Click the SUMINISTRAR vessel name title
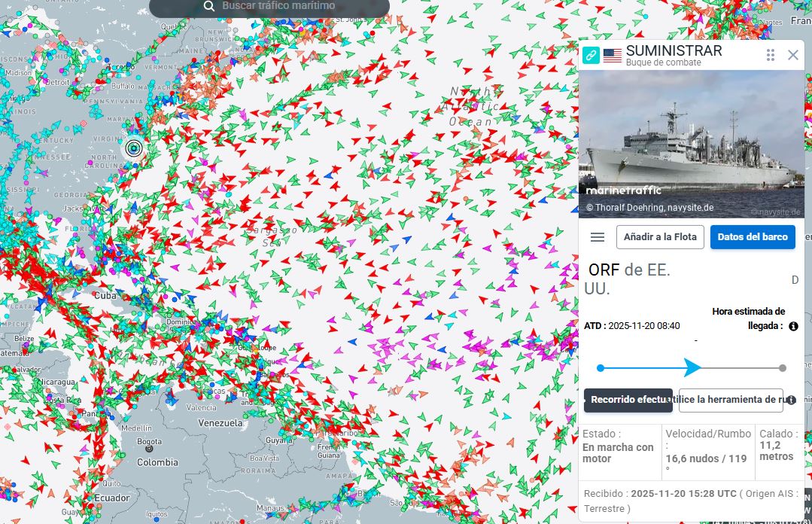 click(x=674, y=50)
